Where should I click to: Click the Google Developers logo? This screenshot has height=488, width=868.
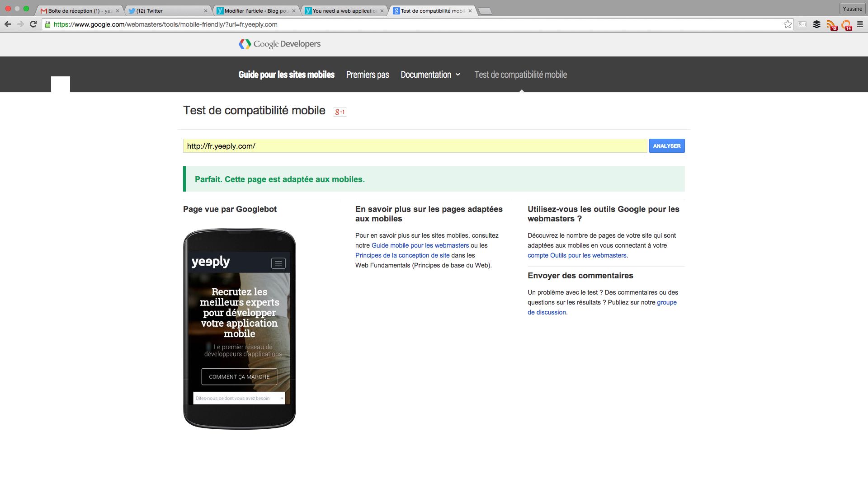pos(279,44)
